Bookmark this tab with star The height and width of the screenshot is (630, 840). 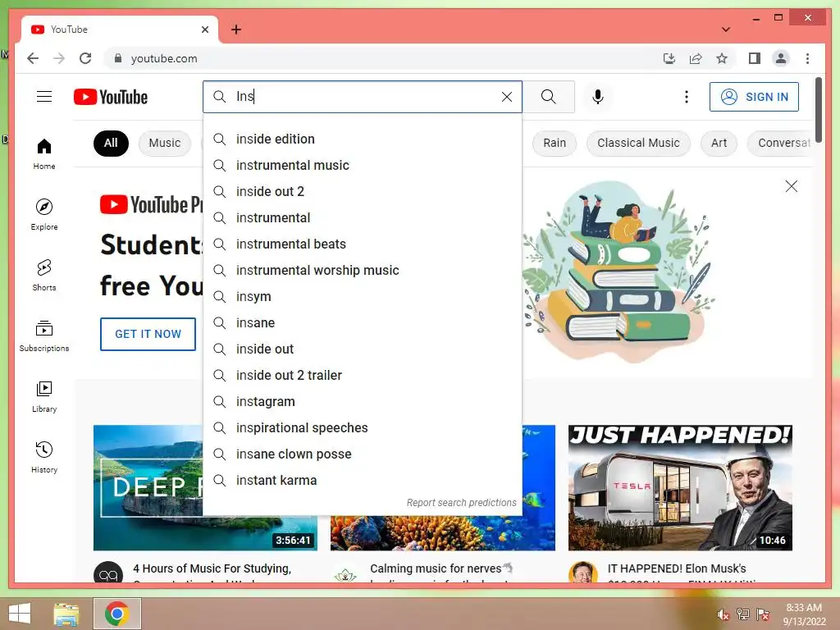pyautogui.click(x=722, y=58)
